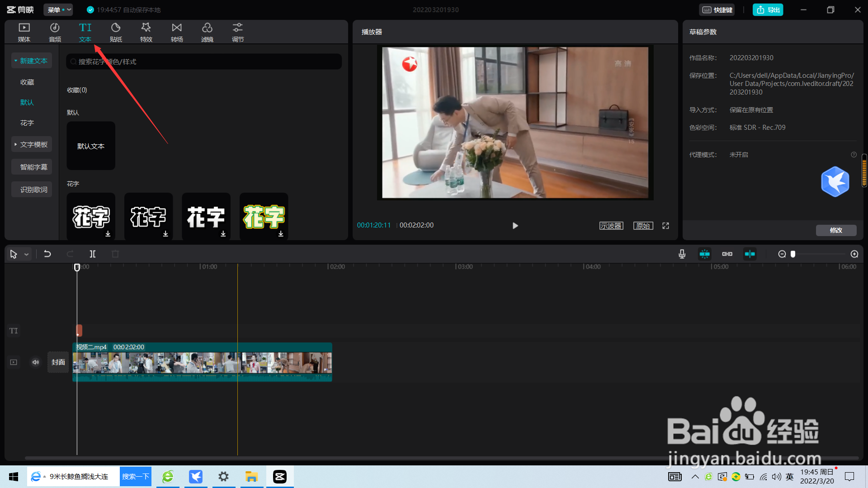Select 花字 in the text sidebar

[x=27, y=123]
